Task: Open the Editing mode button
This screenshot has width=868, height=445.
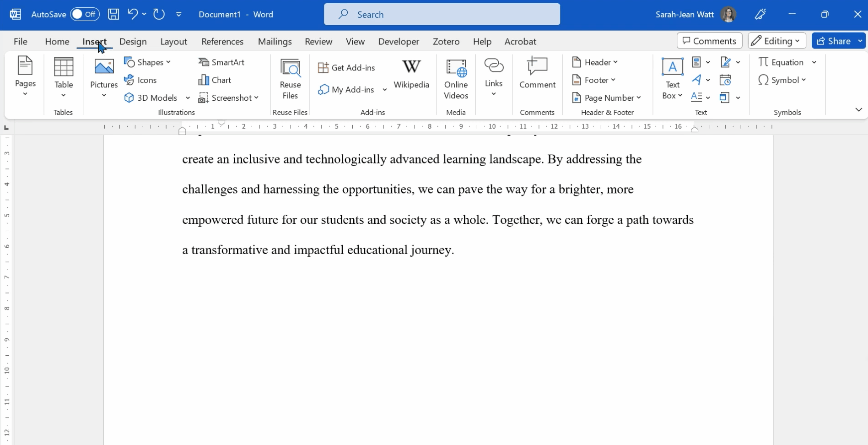Action: 776,41
